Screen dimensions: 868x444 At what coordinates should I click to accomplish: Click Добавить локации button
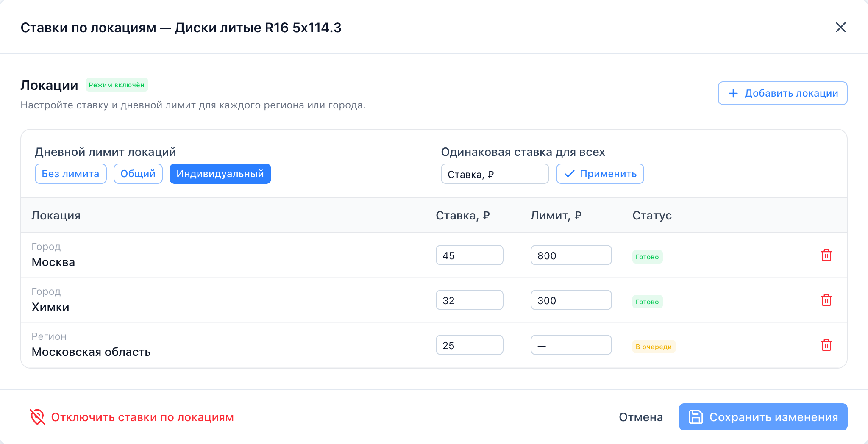pyautogui.click(x=782, y=93)
